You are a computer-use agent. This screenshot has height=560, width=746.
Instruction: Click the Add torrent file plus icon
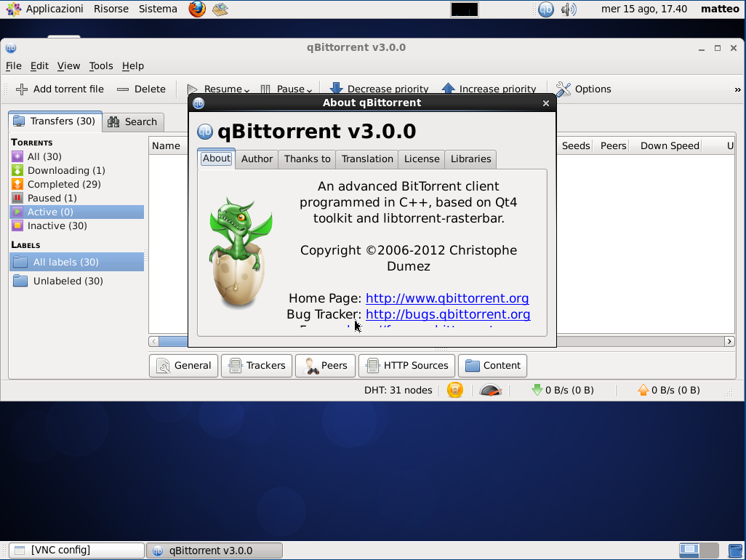coord(22,89)
